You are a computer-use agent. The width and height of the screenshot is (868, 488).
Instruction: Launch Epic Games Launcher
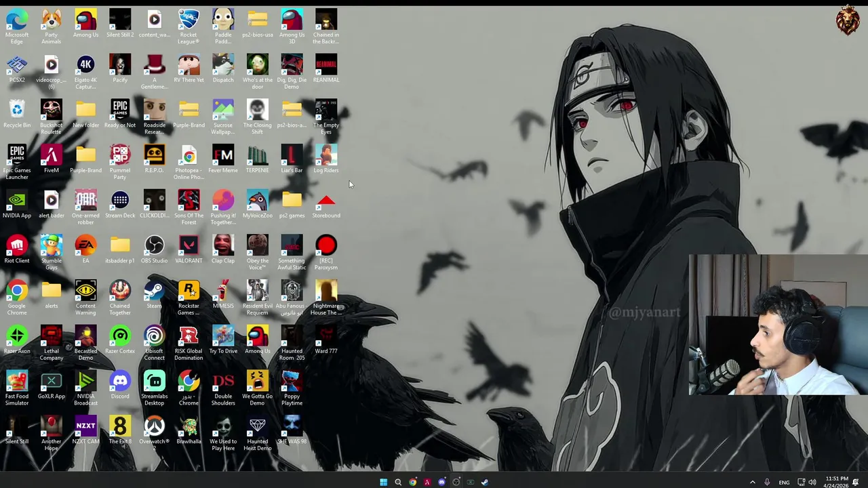pos(17,163)
